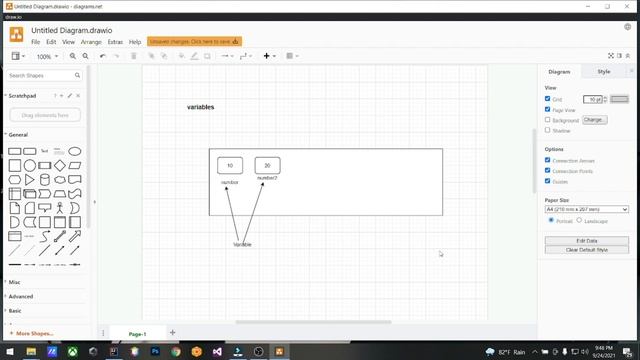Open the language globe icon
This screenshot has width=640, height=360.
[x=627, y=27]
